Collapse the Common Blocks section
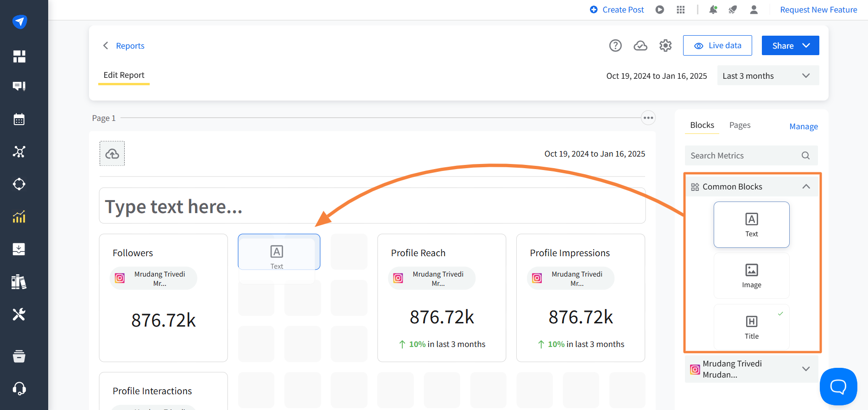This screenshot has width=868, height=410. (805, 187)
